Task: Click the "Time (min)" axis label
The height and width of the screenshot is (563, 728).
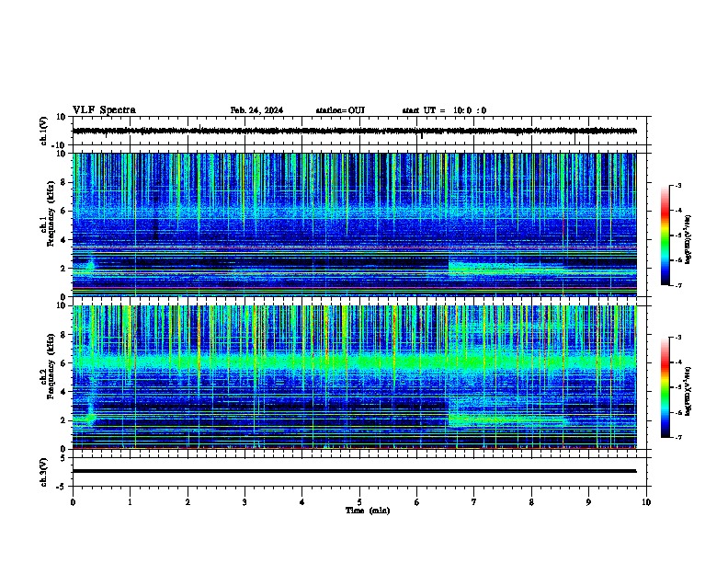Action: (368, 511)
